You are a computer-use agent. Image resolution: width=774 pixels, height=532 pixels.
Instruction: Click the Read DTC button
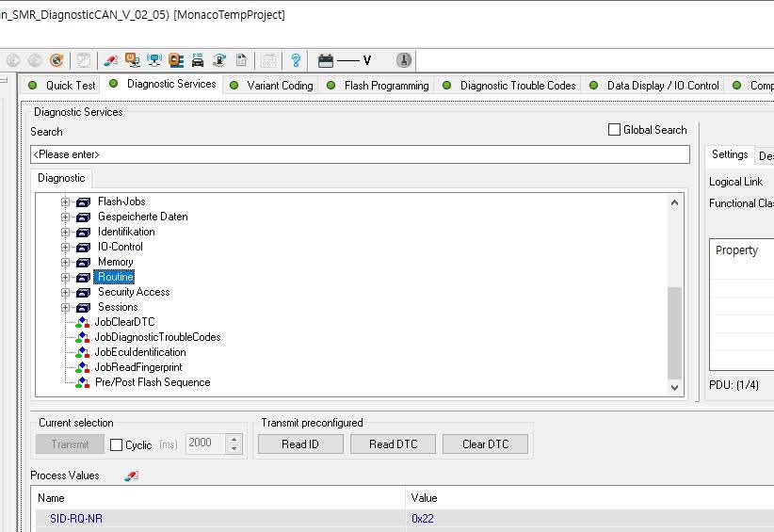[393, 444]
